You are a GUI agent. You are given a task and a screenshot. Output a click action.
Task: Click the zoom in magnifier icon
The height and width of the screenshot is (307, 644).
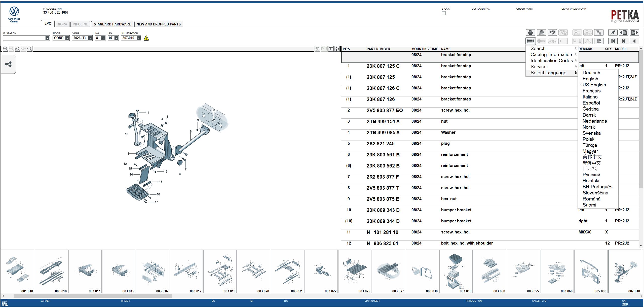5,49
